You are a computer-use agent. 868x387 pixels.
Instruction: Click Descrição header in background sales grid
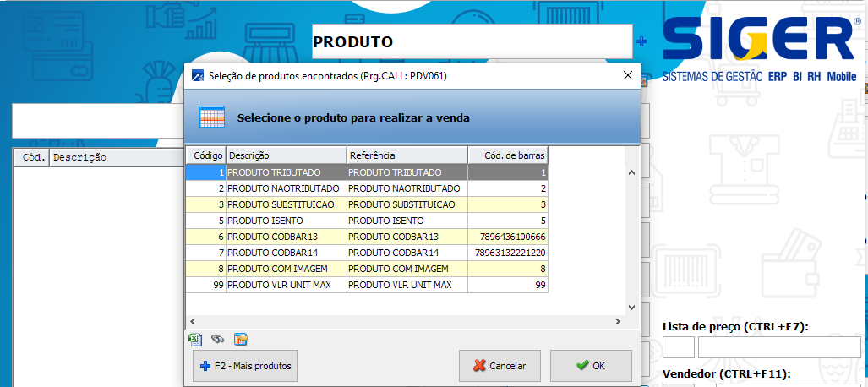[117, 157]
